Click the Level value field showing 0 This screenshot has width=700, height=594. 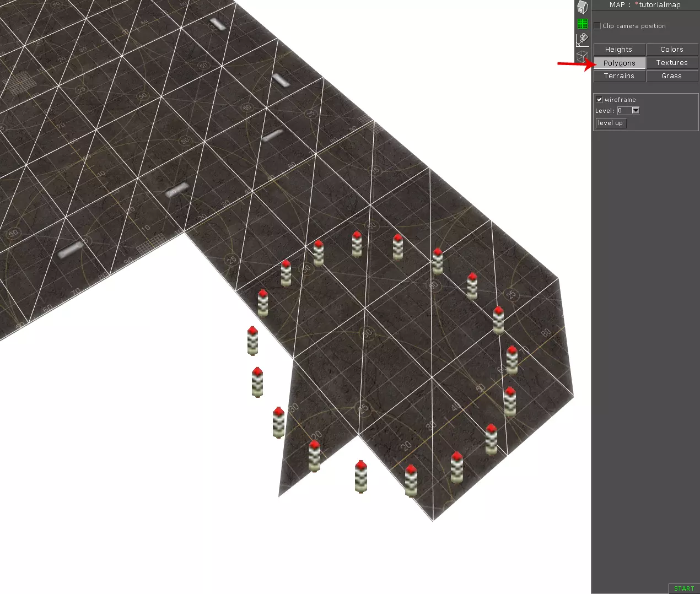(x=624, y=111)
